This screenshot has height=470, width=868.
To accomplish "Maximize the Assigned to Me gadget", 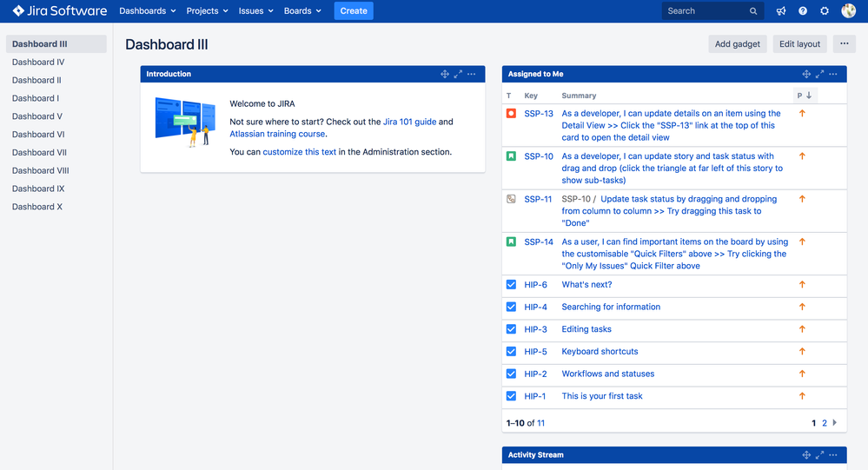I will pos(819,74).
